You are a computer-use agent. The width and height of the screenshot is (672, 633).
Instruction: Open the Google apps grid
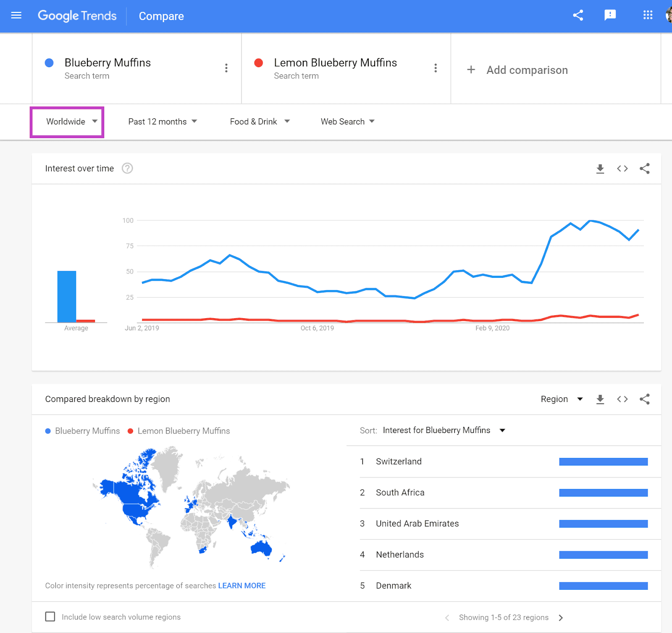click(647, 15)
